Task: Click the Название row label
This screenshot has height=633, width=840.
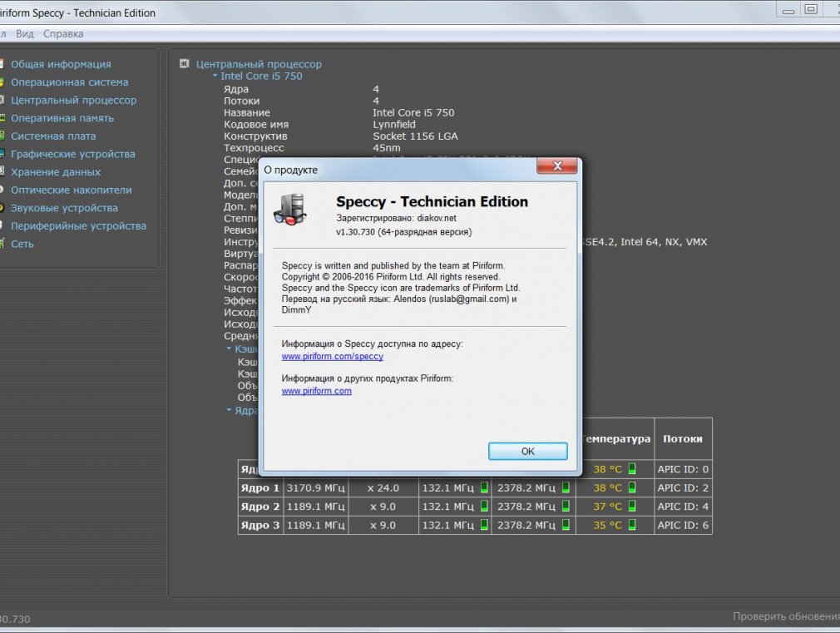Action: point(247,112)
